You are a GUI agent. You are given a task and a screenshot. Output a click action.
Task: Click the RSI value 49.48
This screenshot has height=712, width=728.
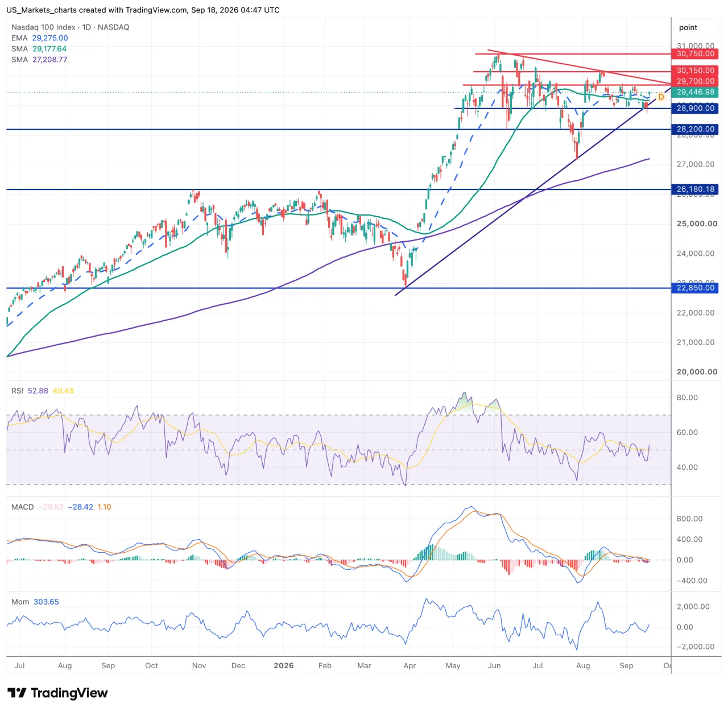[x=63, y=391]
